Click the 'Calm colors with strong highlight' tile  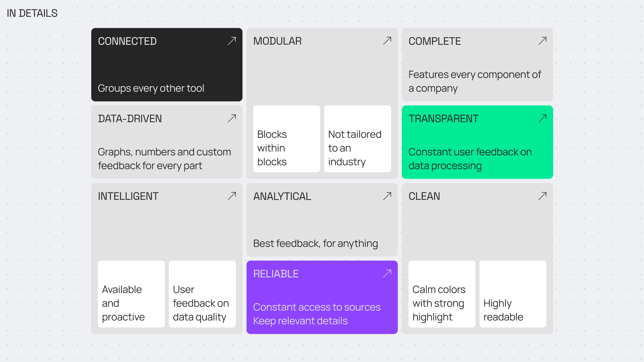442,294
